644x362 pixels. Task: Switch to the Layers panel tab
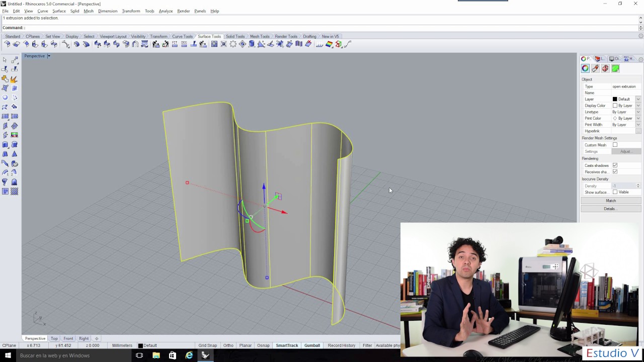click(x=600, y=59)
